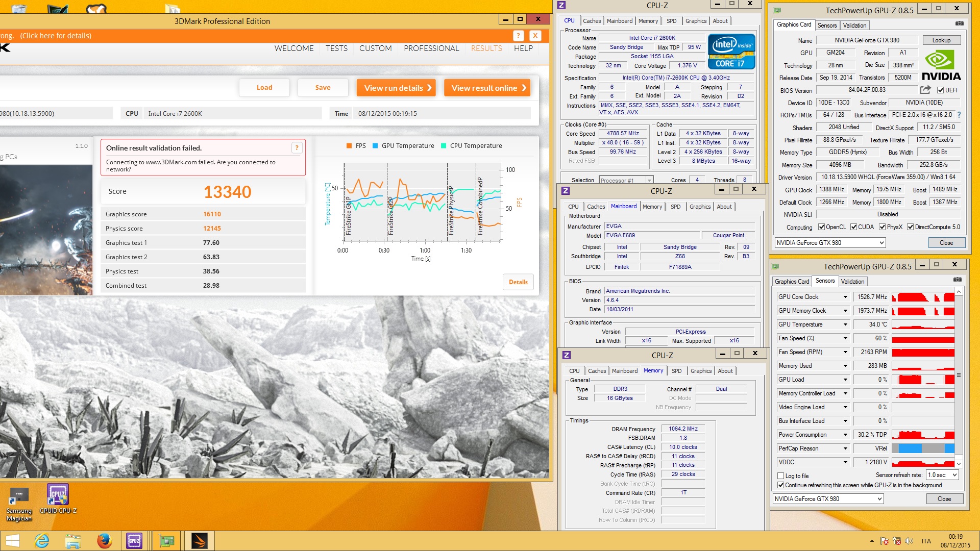Click the PerfCap Reason blue-gray color bar
This screenshot has width=980, height=551.
[x=923, y=448]
